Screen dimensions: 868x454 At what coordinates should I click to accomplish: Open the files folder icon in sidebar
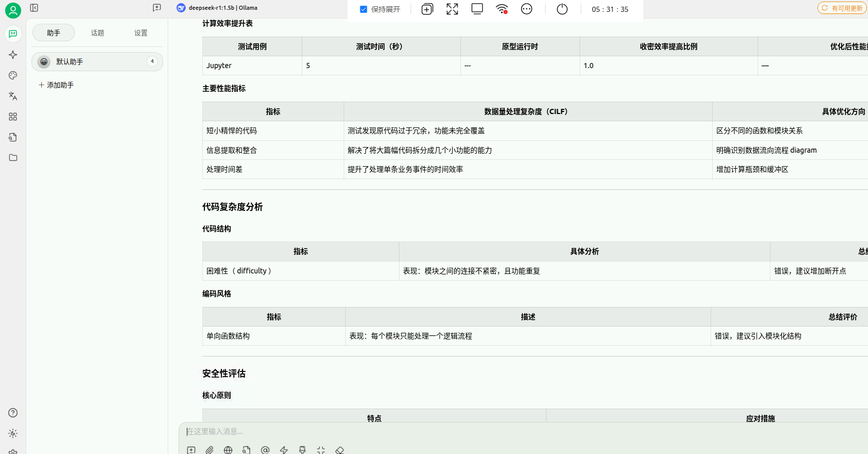13,158
